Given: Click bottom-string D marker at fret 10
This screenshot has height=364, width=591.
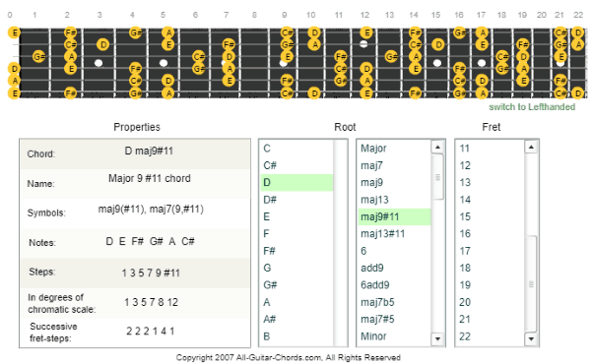Looking at the screenshot, I should click(x=314, y=93).
